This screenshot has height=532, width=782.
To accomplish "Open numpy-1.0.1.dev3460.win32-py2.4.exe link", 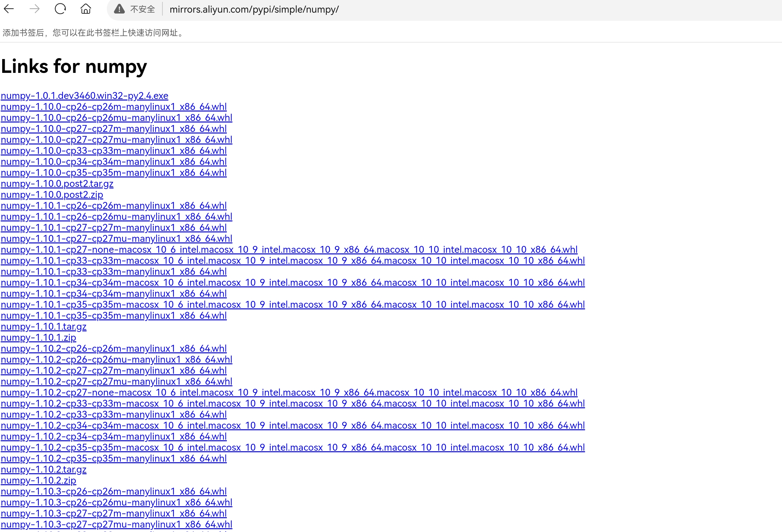I will 85,96.
